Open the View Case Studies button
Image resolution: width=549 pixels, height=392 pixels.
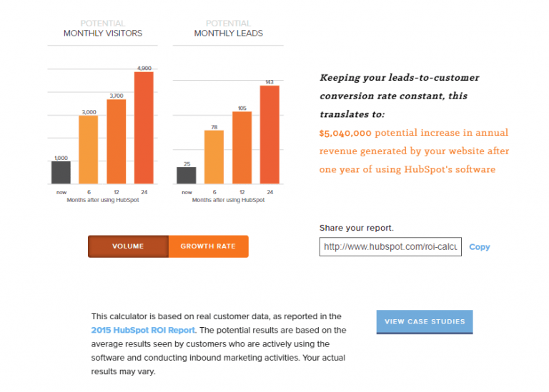(x=425, y=321)
